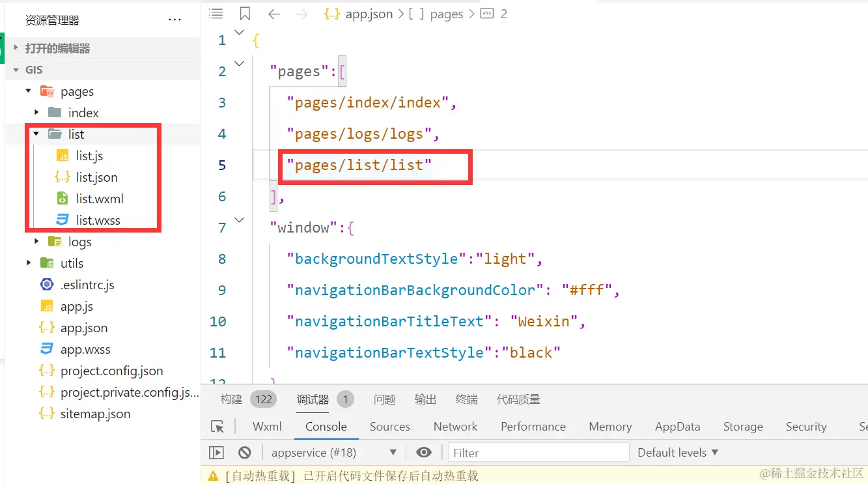
Task: Open the Console devtools tab
Action: coord(326,427)
